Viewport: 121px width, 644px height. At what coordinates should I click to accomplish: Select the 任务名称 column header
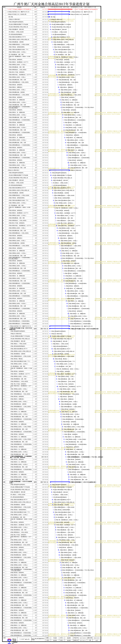[x=19, y=7]
